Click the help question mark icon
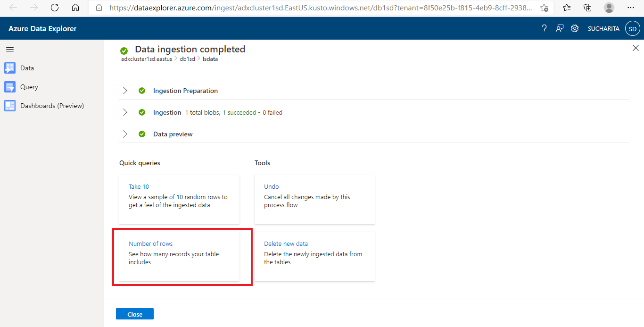The width and height of the screenshot is (644, 327). [x=544, y=28]
